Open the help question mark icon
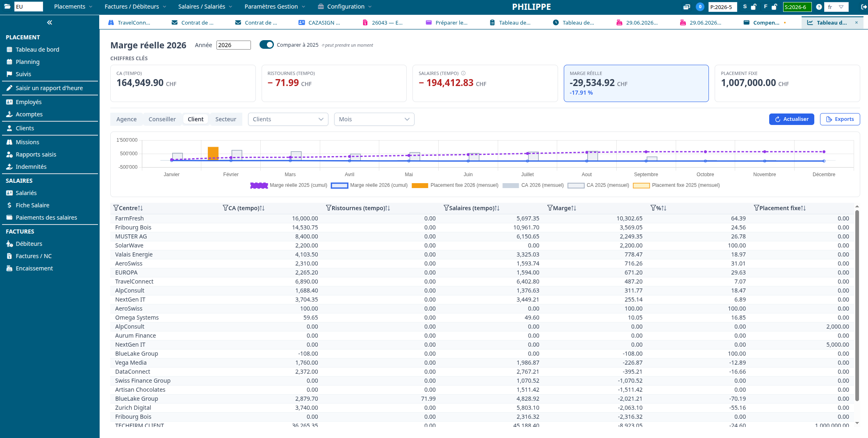The height and width of the screenshot is (438, 868). coord(819,7)
